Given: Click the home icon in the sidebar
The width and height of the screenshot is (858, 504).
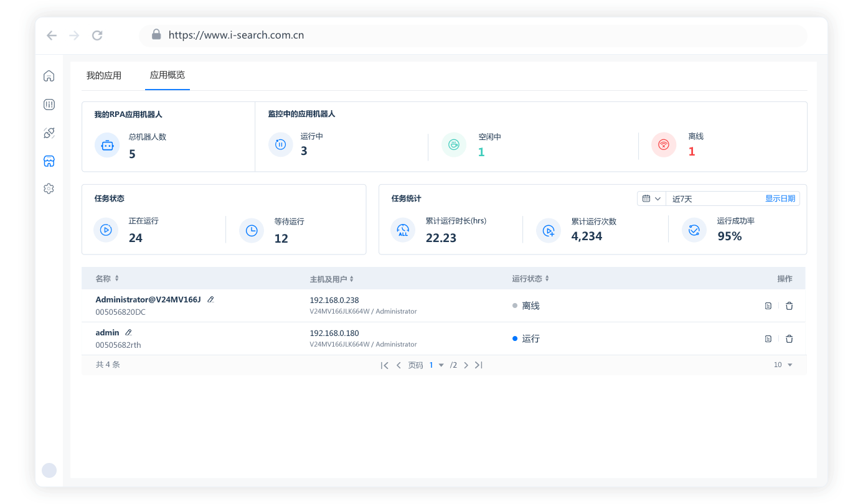Looking at the screenshot, I should click(49, 76).
